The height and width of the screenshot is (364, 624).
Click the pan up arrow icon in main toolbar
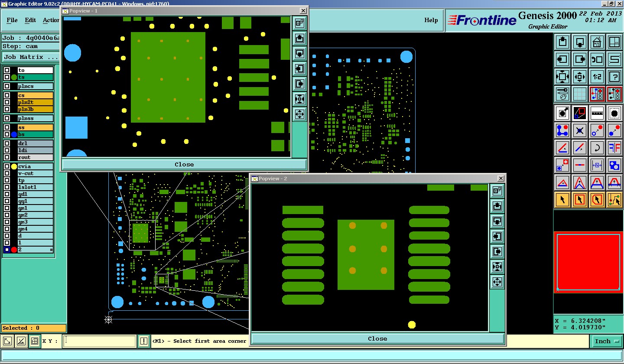pos(562,42)
